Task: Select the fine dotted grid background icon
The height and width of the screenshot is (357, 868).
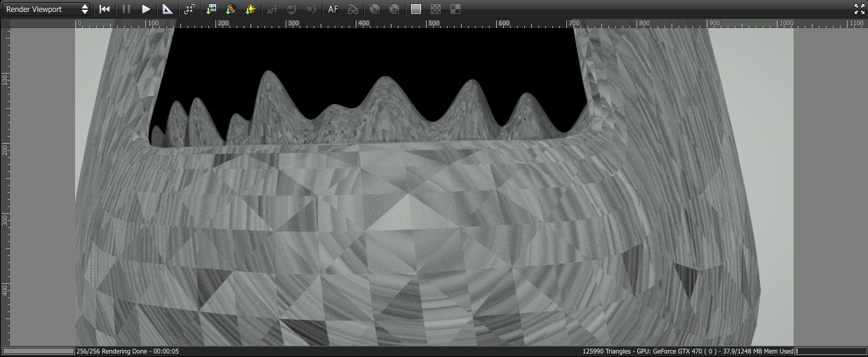Action: point(416,9)
